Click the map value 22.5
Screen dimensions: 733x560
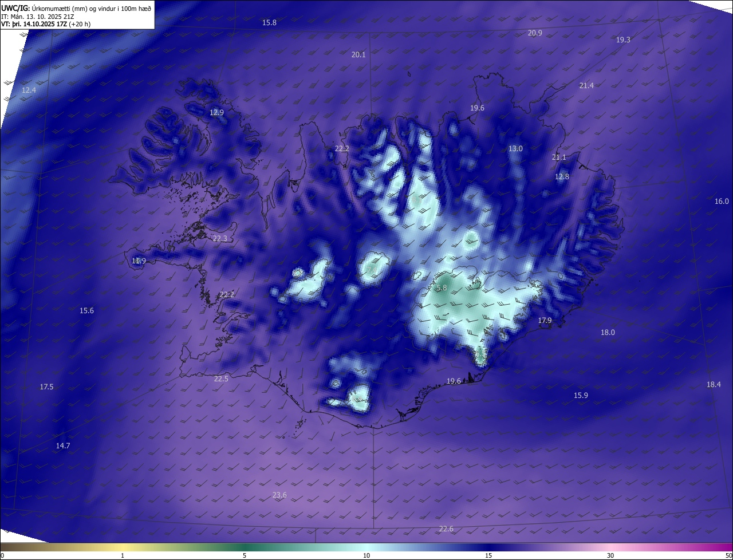pos(221,378)
